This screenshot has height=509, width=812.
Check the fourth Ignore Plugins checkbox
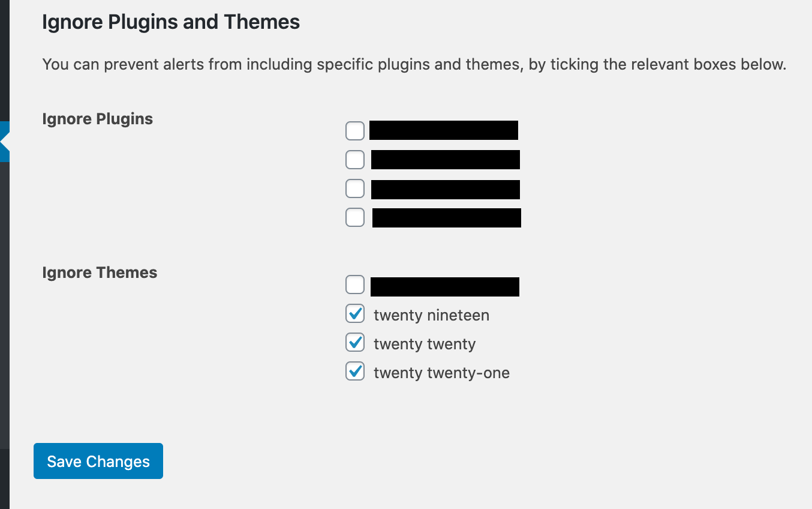point(355,217)
